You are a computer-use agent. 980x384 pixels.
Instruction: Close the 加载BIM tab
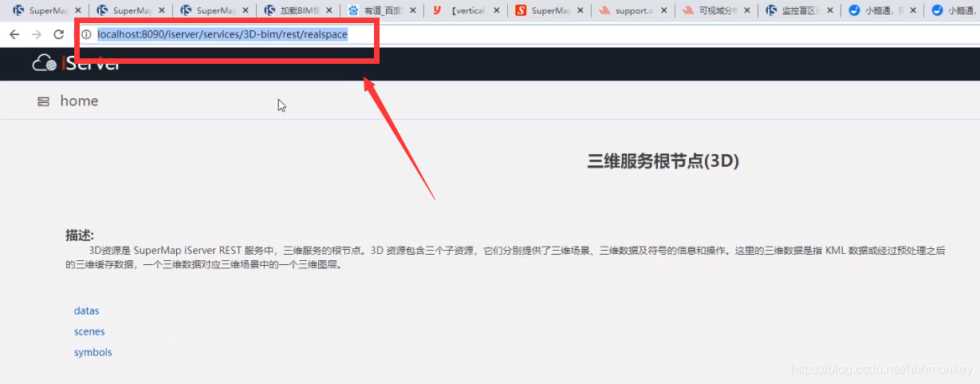(x=329, y=11)
